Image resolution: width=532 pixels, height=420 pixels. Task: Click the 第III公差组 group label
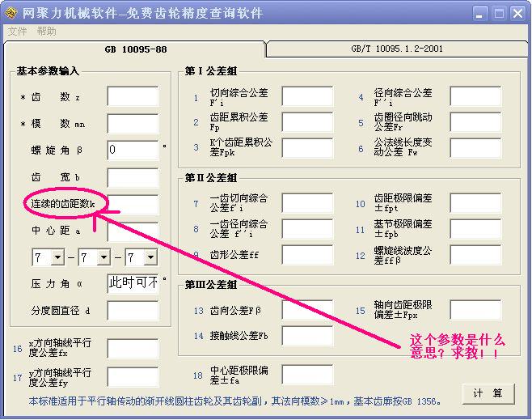click(x=211, y=285)
